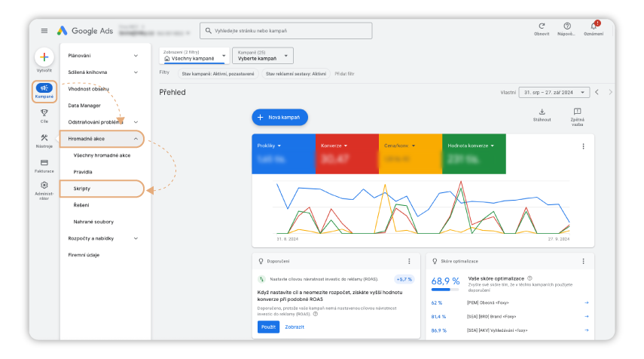Click the optimization score progress bar
Viewport: 644px width, 359px height.
click(x=445, y=290)
